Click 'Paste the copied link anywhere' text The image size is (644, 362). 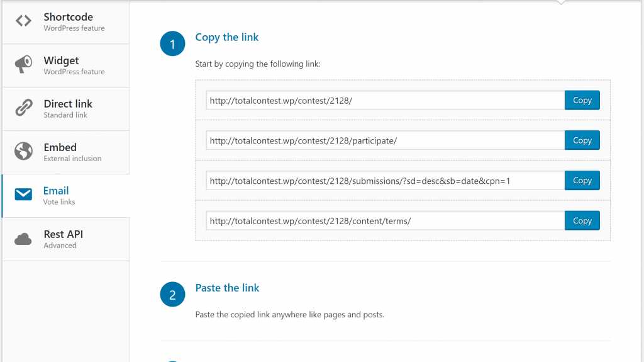289,315
